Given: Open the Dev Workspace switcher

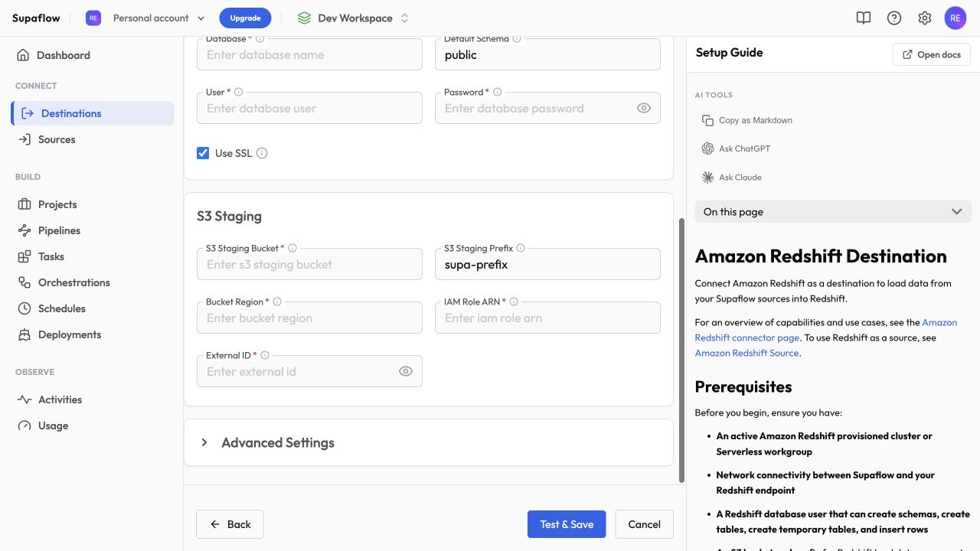Looking at the screenshot, I should [x=353, y=18].
